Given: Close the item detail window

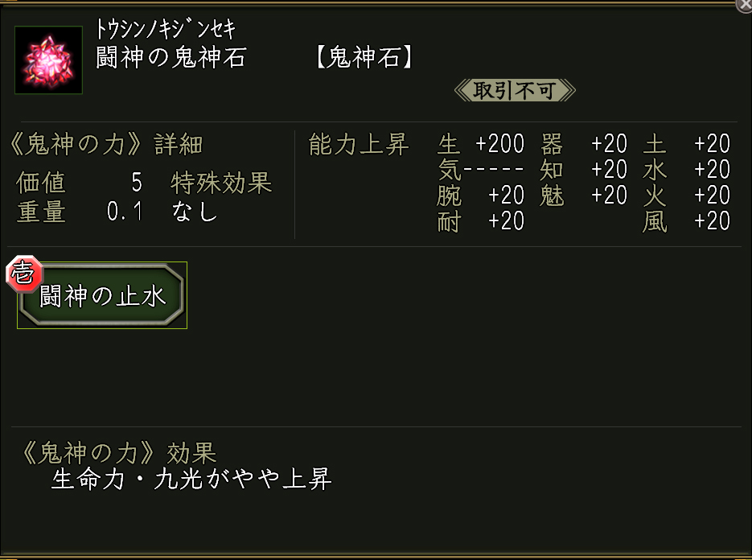Looking at the screenshot, I should 745,5.
